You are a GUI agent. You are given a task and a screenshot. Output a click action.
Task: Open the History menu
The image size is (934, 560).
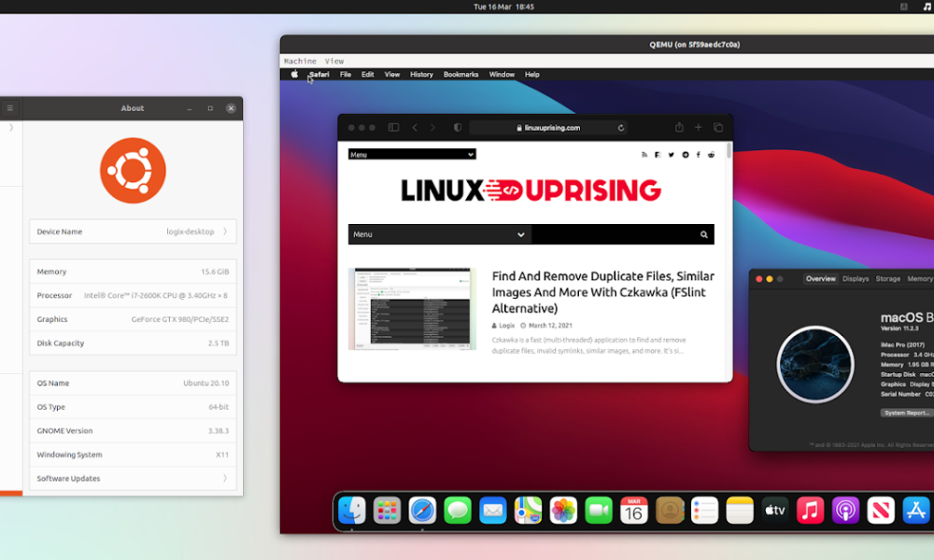[422, 75]
